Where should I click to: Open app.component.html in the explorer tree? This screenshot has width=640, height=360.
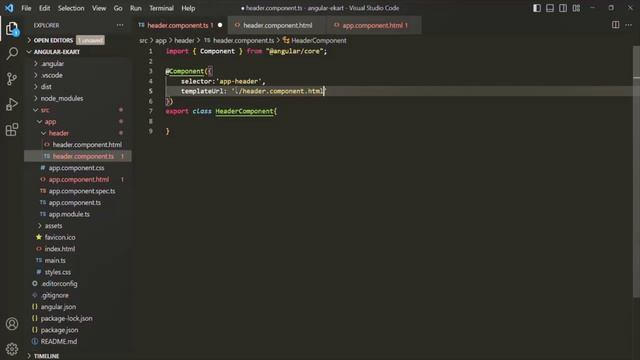78,180
